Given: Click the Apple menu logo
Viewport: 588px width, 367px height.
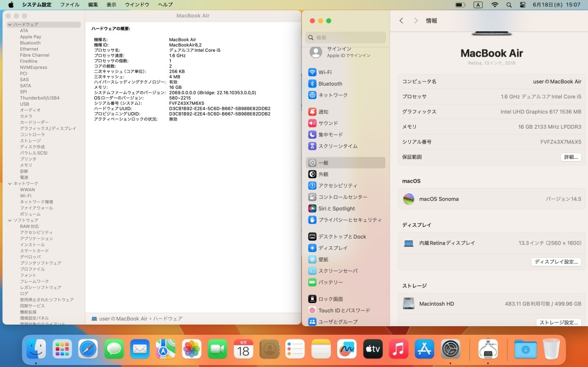Looking at the screenshot, I should click(x=11, y=4).
